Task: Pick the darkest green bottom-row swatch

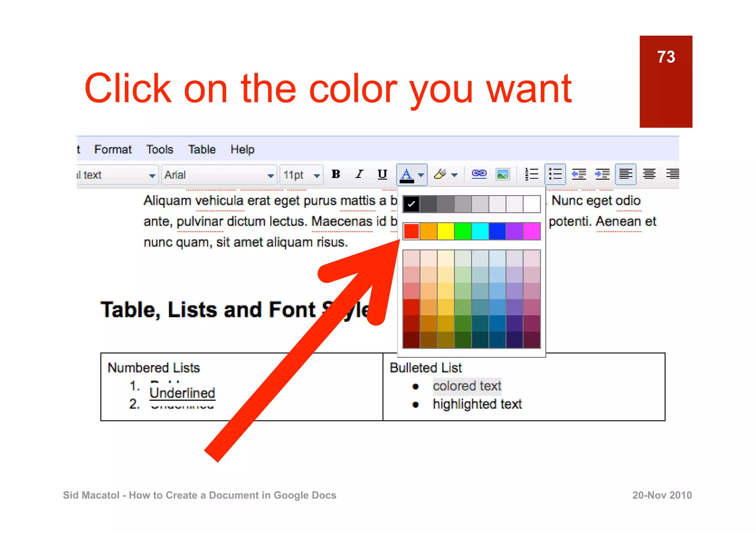Action: click(x=463, y=340)
